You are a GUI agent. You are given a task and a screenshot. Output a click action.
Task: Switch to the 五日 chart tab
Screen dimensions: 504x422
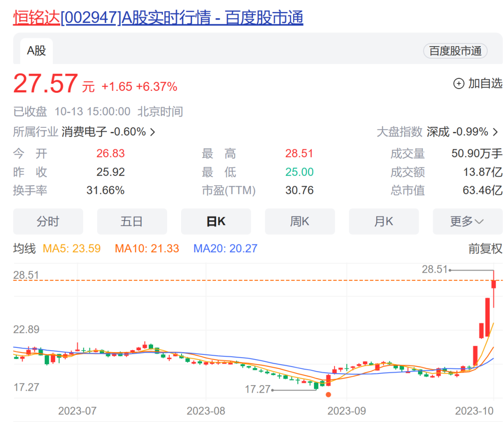[132, 221]
